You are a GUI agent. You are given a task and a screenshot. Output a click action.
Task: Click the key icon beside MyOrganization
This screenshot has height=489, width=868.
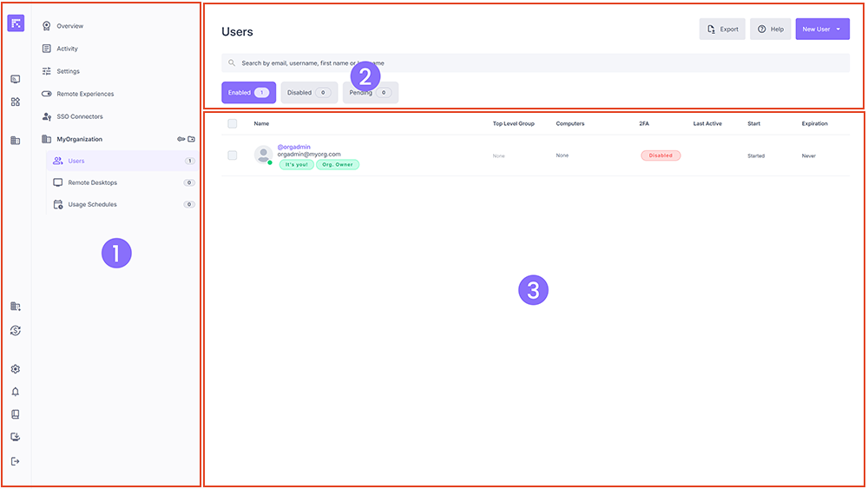coord(181,139)
